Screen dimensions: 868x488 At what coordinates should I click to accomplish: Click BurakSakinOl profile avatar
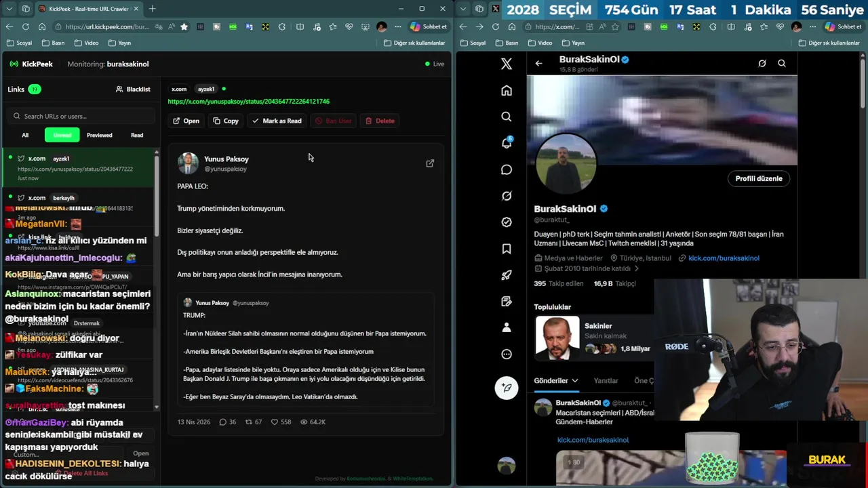tap(566, 163)
